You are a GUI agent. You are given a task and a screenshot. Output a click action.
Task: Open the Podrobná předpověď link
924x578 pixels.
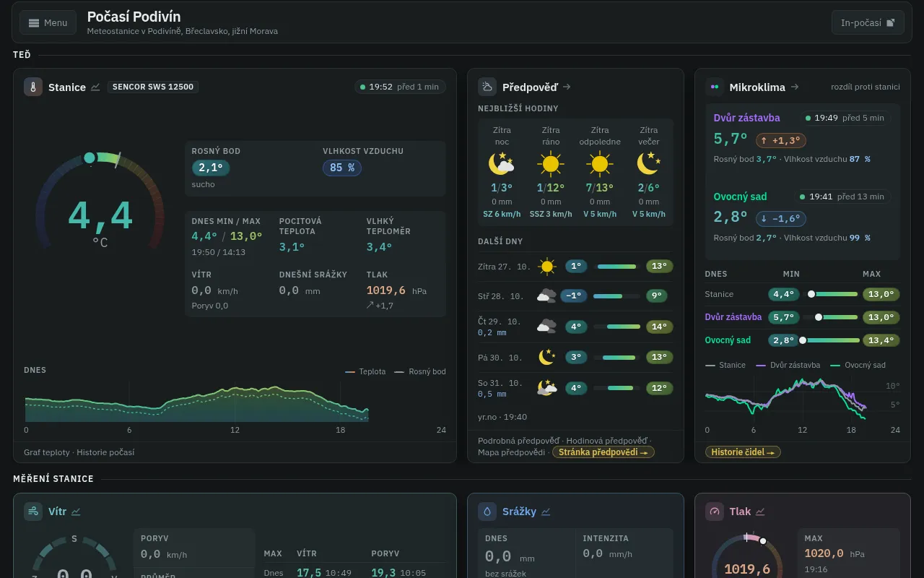pyautogui.click(x=518, y=441)
